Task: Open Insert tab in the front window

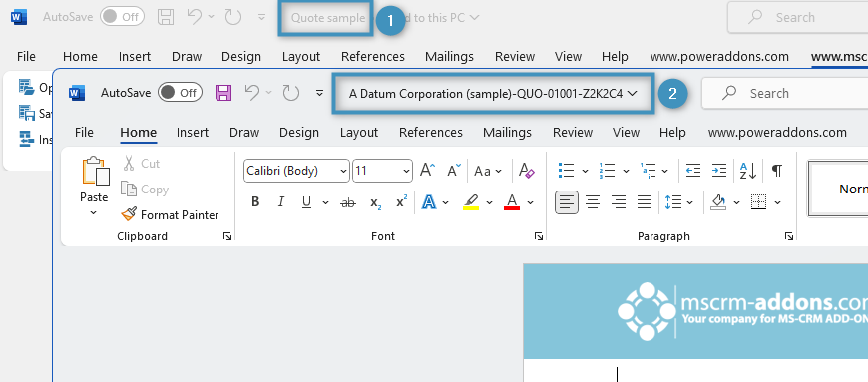Action: click(193, 133)
